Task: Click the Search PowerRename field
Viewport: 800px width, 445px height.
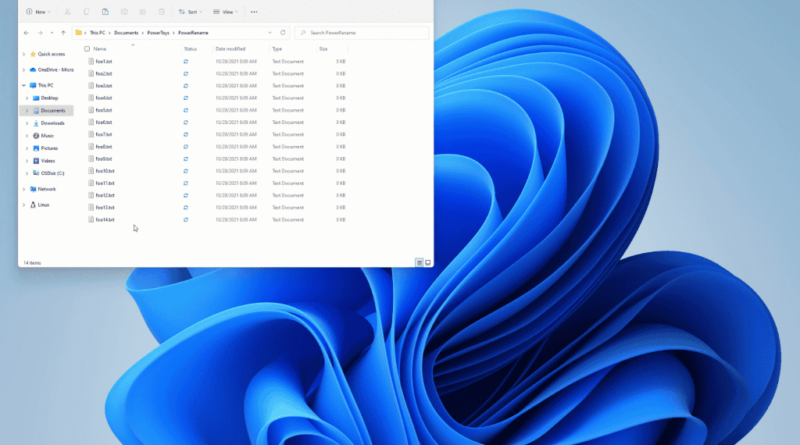Action: pyautogui.click(x=362, y=33)
